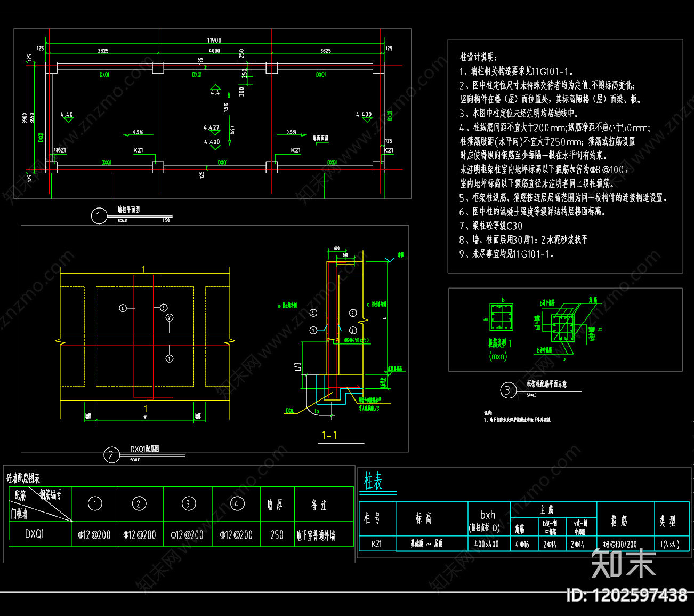Click the 框架柱配筋平面示意 title
Image resolution: width=694 pixels, height=616 pixels.
pyautogui.click(x=546, y=384)
